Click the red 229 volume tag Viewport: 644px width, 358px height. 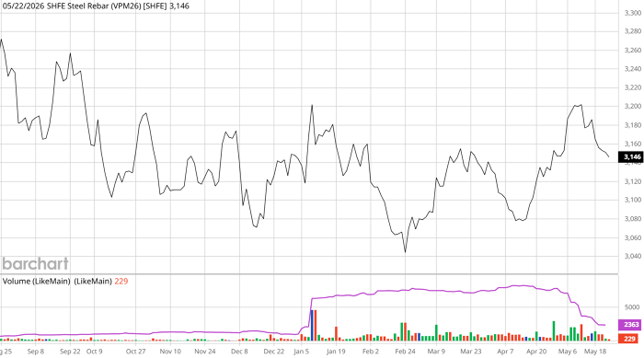629,339
